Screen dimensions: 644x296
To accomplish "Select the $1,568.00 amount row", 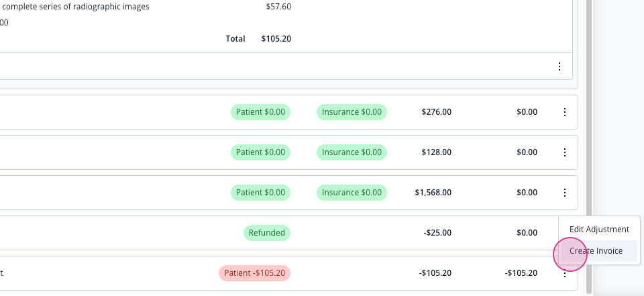I will [x=288, y=193].
